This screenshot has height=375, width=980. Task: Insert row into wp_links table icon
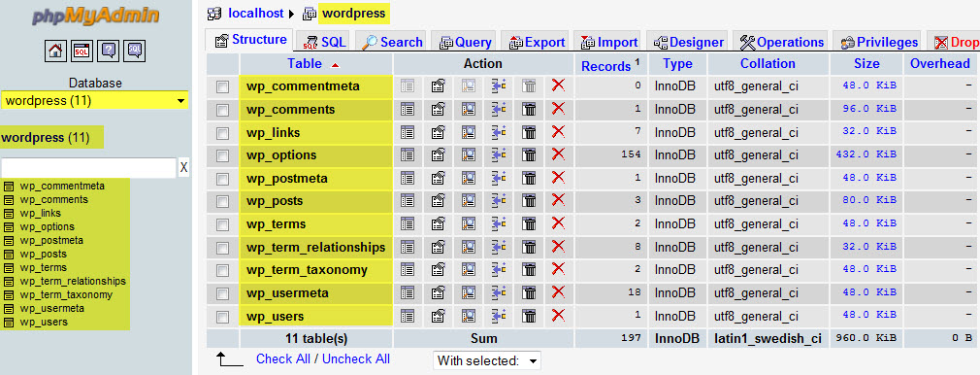tap(498, 132)
